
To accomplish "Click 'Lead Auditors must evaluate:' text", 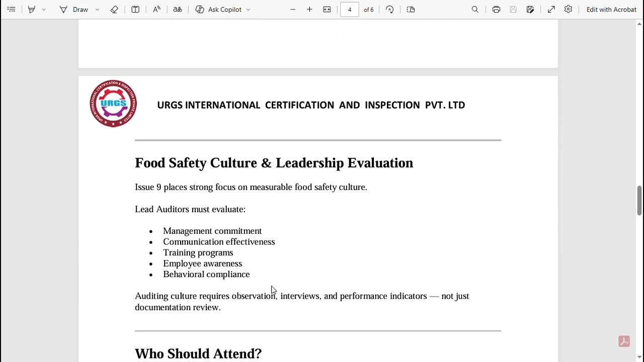I will (190, 209).
